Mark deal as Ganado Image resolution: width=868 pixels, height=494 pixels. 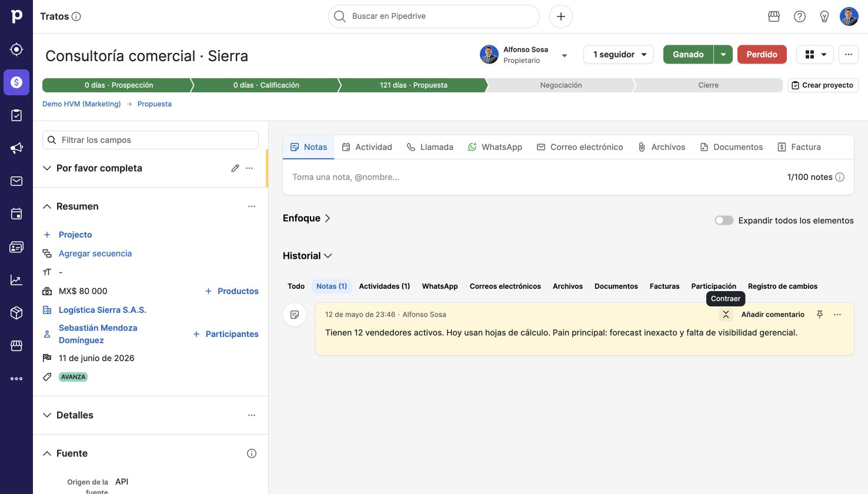click(x=688, y=55)
